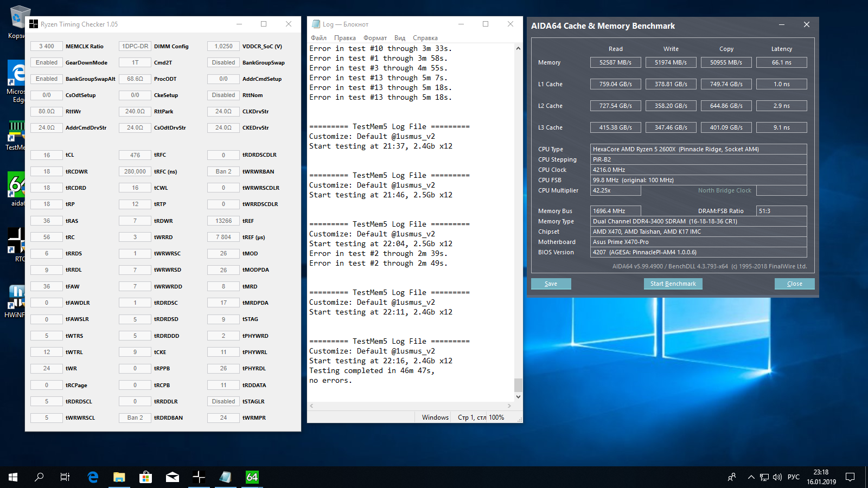Image resolution: width=868 pixels, height=488 pixels.
Task: Click the Motherboard Asus Prime X470-Pro field
Action: click(699, 242)
